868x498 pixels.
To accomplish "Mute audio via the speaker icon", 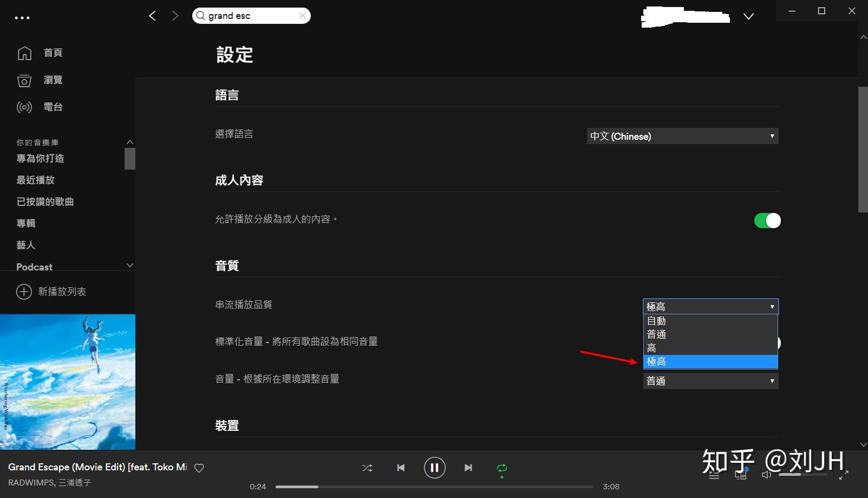I will (766, 474).
